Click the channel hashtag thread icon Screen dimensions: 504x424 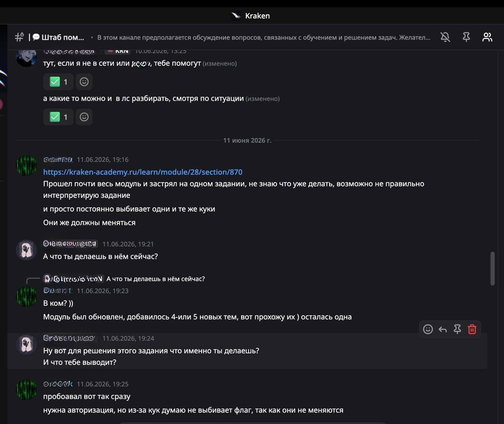click(19, 37)
